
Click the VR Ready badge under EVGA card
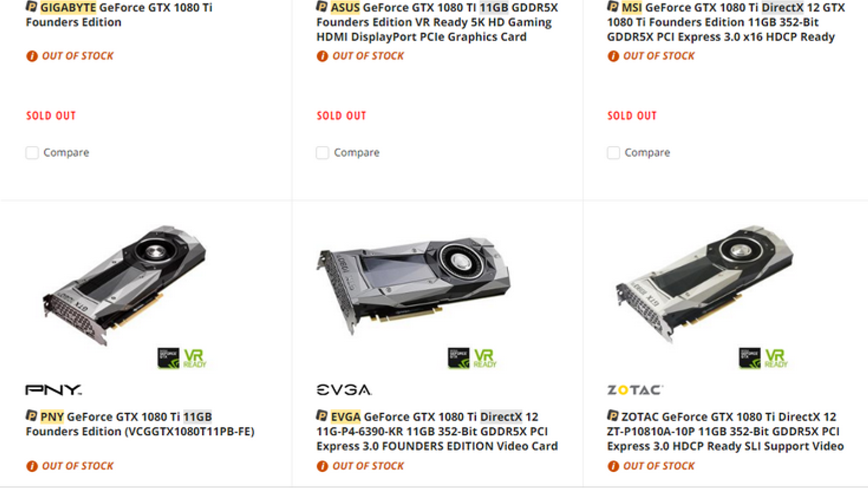(x=484, y=358)
